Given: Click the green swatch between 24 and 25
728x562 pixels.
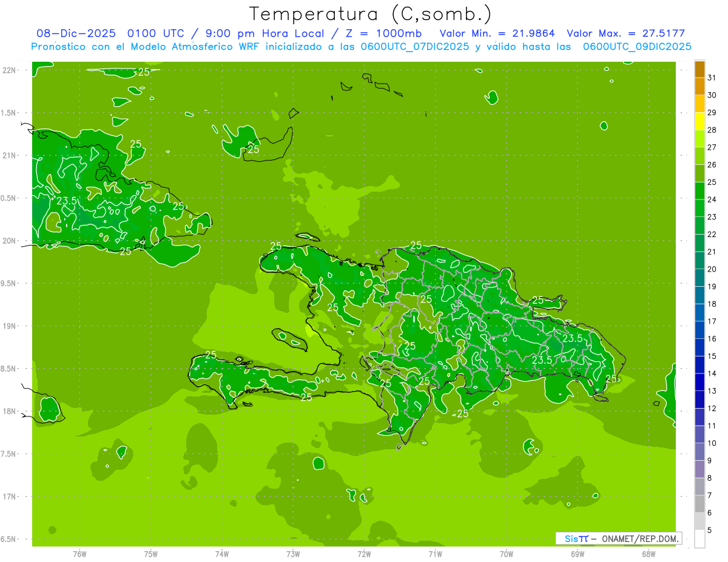Looking at the screenshot, I should [x=699, y=191].
